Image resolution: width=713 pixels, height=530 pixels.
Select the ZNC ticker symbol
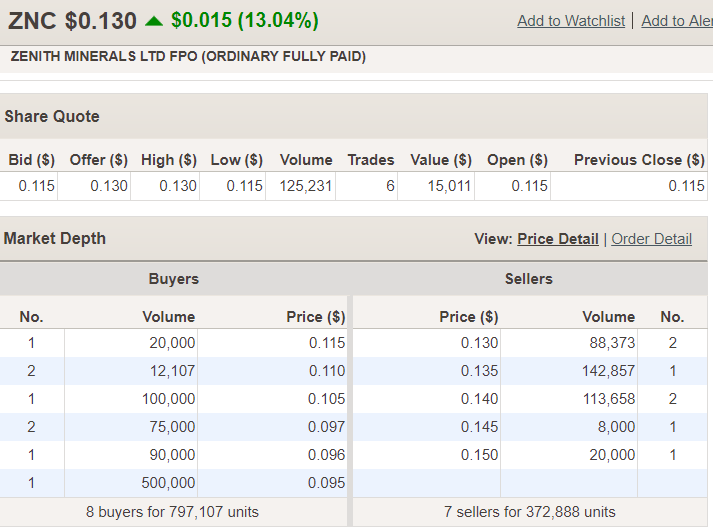(32, 21)
